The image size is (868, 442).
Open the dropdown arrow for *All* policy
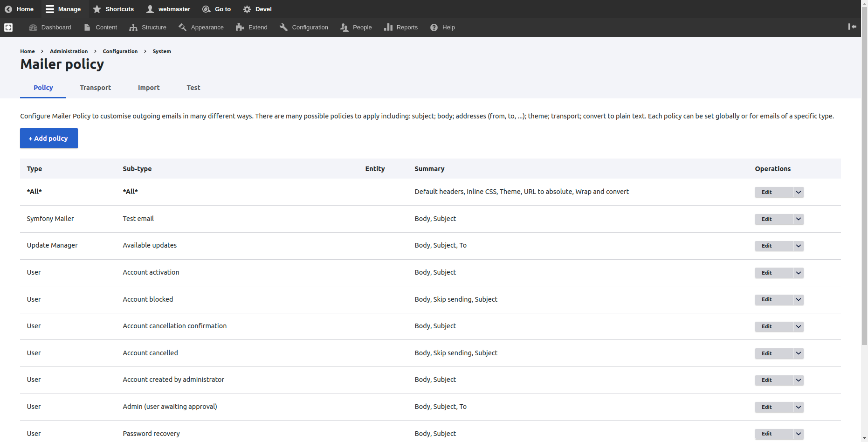point(798,192)
